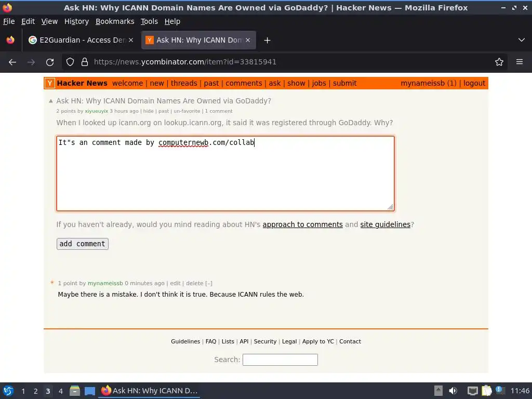Open the taskbar start menu icon
532x399 pixels.
coord(8,391)
